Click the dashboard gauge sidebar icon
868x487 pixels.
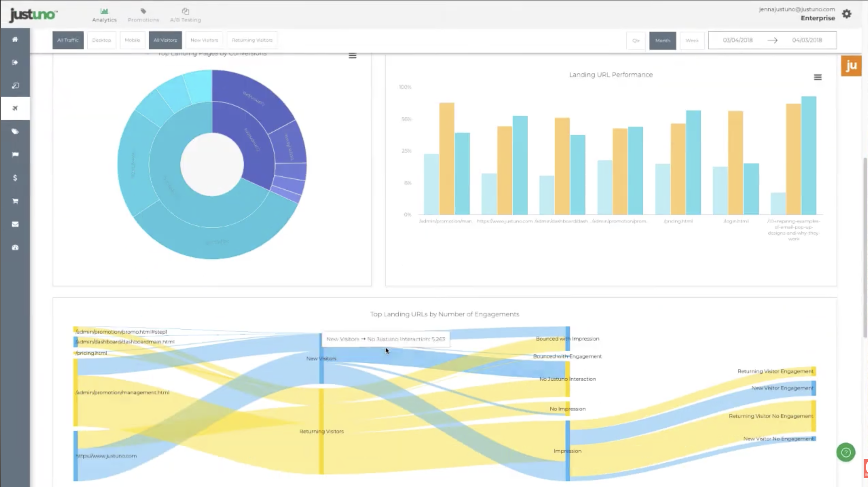[x=15, y=247]
